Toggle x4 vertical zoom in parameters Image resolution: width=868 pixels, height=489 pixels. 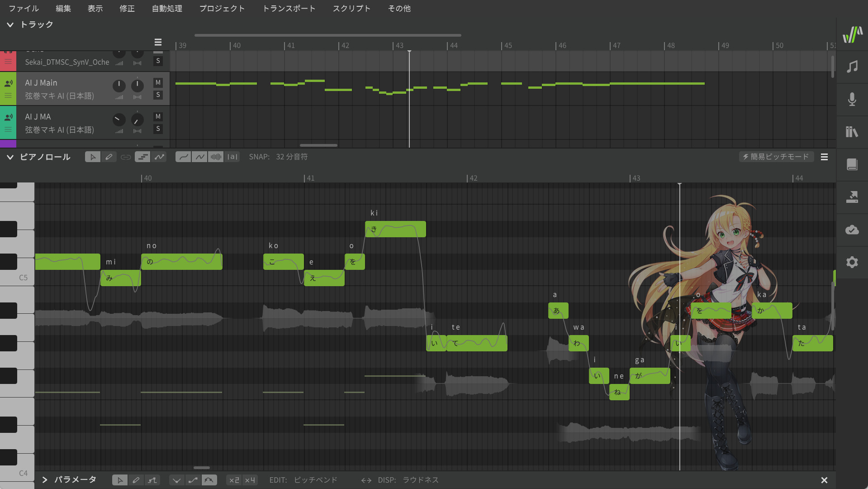250,480
